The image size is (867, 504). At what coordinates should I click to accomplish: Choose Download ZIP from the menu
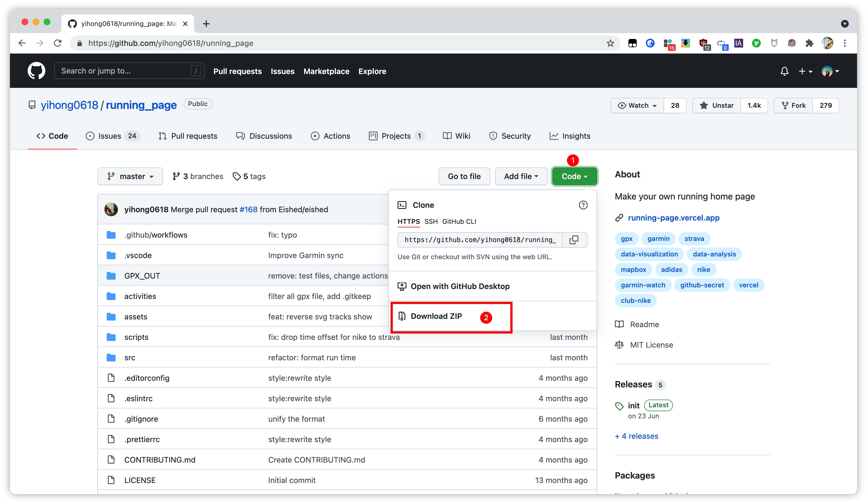coord(436,316)
